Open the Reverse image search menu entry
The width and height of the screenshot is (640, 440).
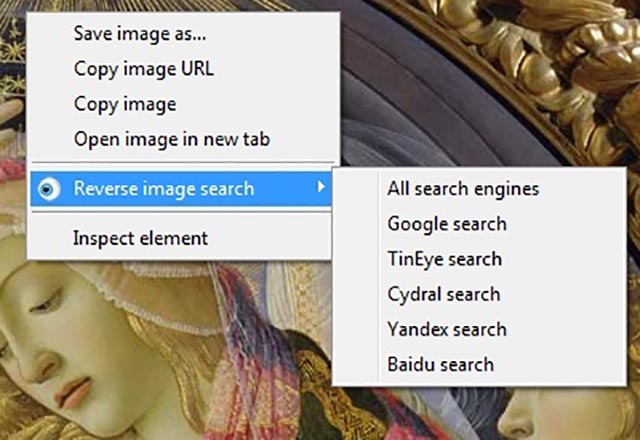coord(181,189)
